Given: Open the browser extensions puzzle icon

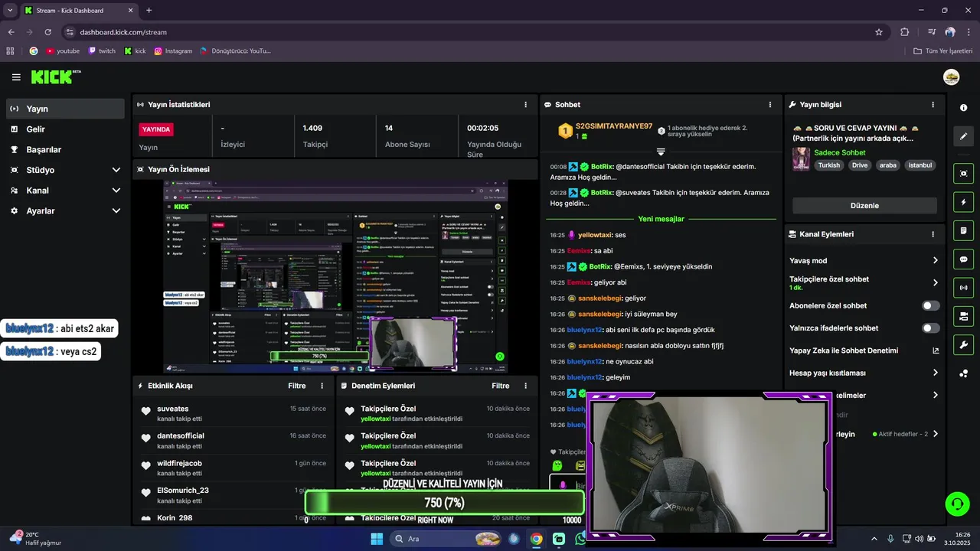Looking at the screenshot, I should coord(904,32).
